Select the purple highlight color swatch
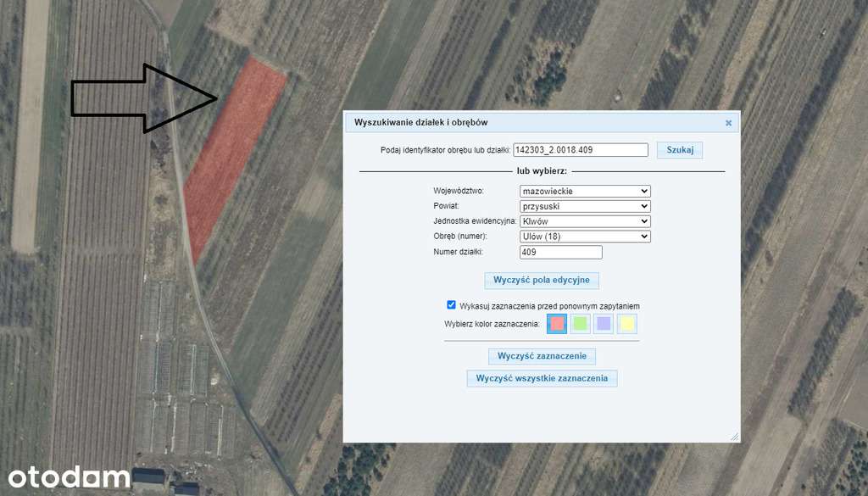Screen dimensions: 868x496 604,324
